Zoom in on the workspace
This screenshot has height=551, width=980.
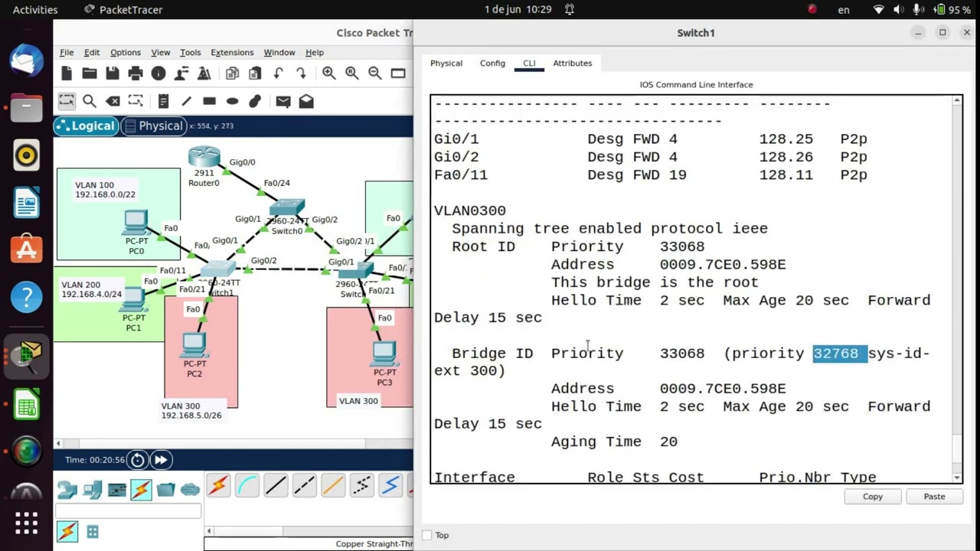pyautogui.click(x=328, y=73)
